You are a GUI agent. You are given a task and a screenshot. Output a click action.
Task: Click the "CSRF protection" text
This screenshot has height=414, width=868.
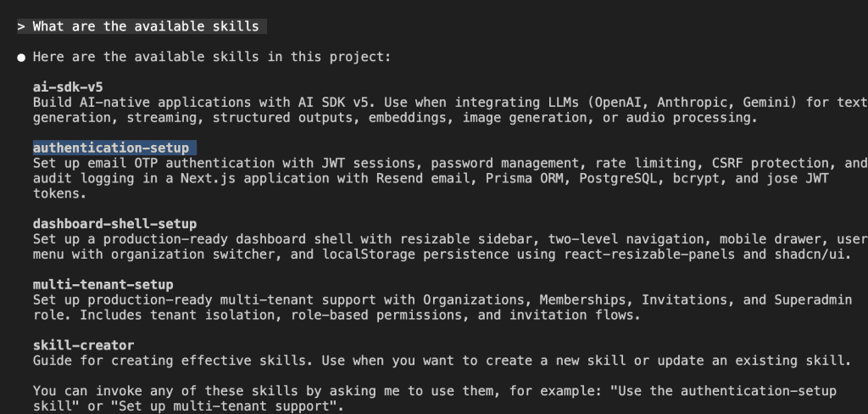point(781,163)
